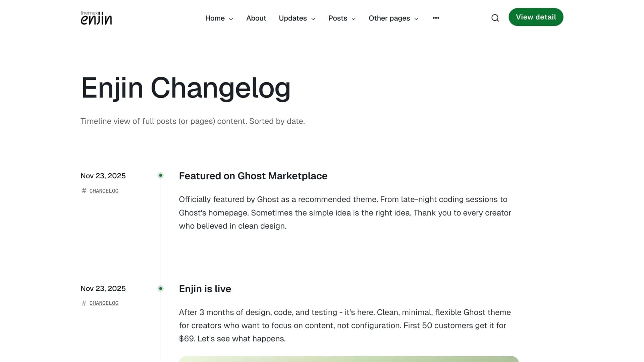The width and height of the screenshot is (644, 362).
Task: Expand the Home dropdown chevron
Action: click(x=231, y=19)
